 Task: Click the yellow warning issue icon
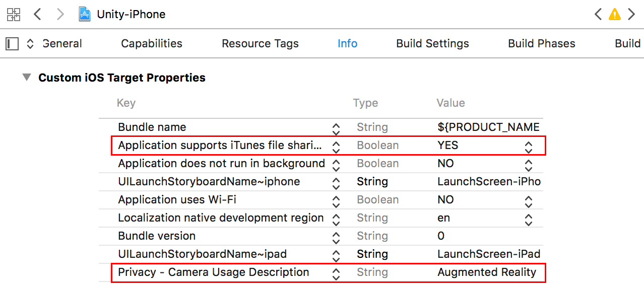(x=614, y=15)
